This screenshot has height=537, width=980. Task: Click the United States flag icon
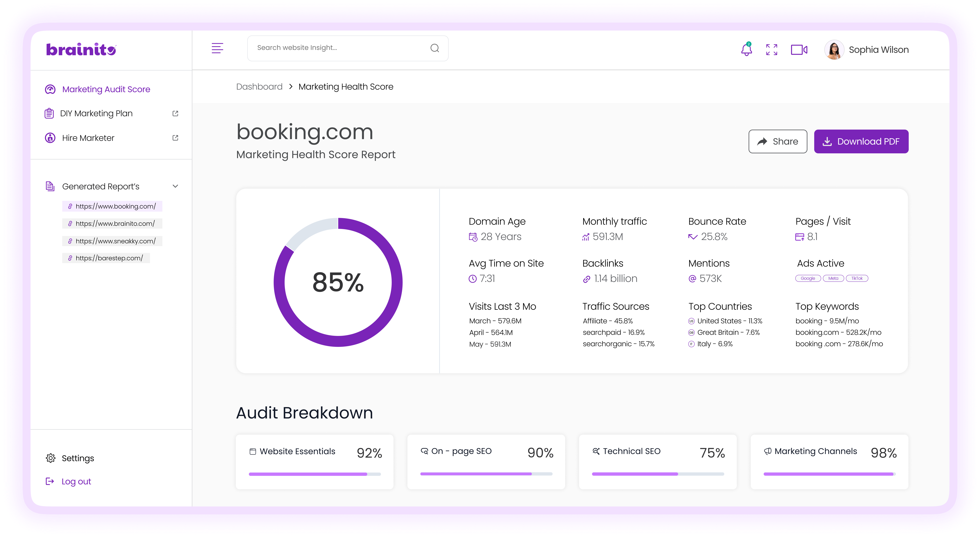click(691, 321)
